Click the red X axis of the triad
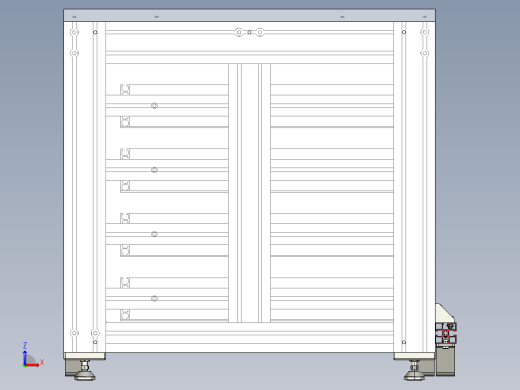Viewport: 520px width, 390px height. click(32, 365)
